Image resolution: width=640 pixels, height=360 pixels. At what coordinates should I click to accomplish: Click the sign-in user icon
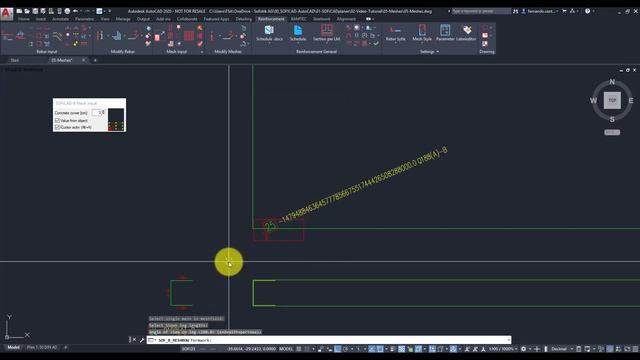523,11
